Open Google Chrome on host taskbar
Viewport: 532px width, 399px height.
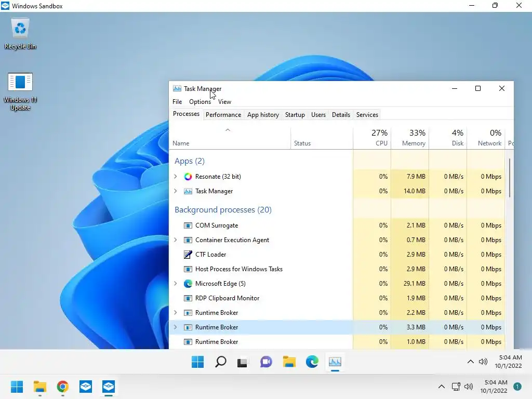pyautogui.click(x=63, y=387)
